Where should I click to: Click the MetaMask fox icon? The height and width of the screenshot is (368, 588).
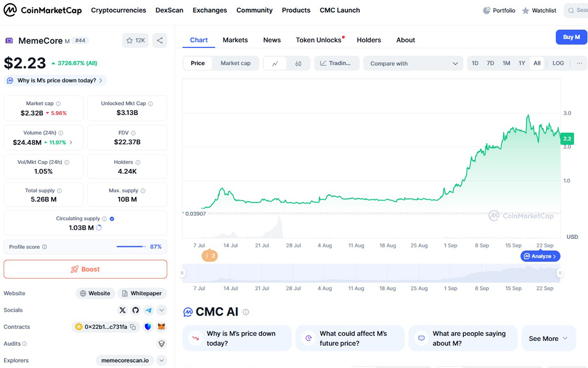161,327
